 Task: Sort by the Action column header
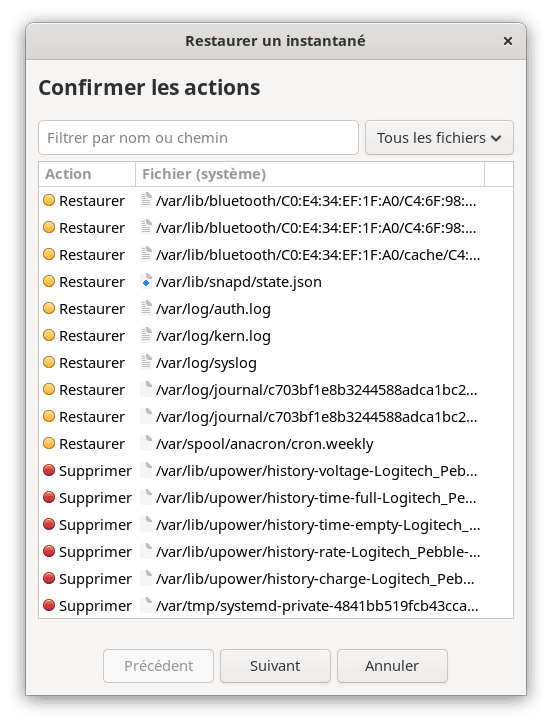[87, 174]
